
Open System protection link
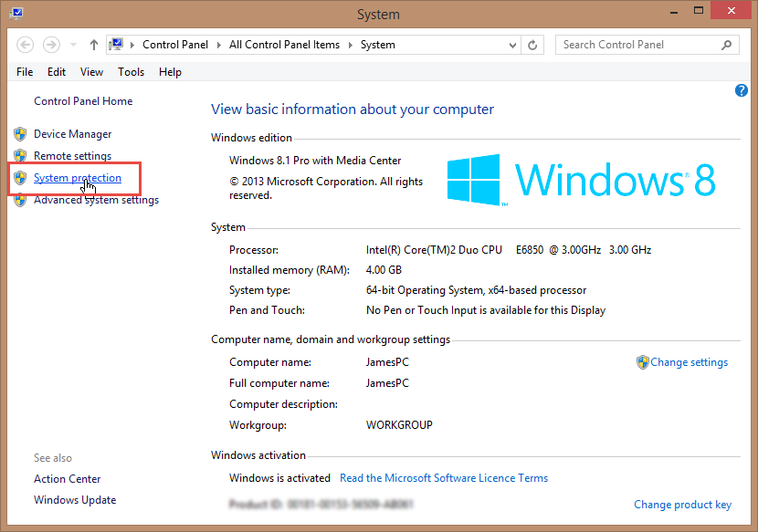tap(78, 178)
